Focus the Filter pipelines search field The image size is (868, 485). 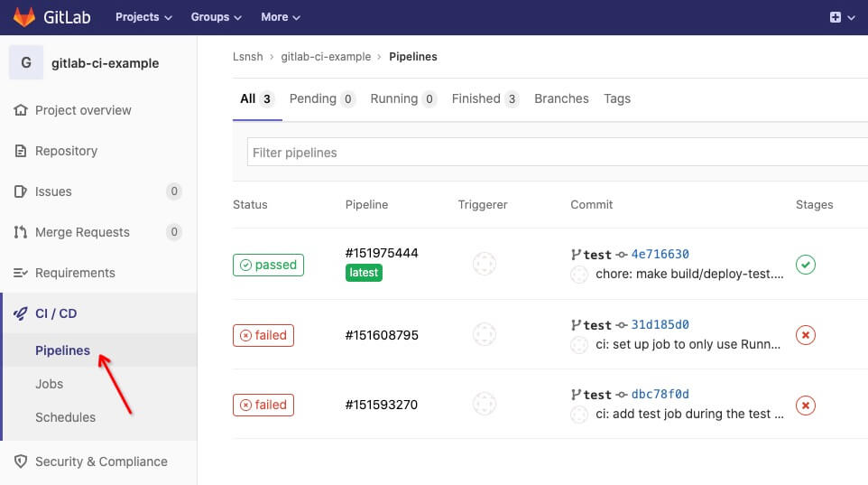point(558,152)
